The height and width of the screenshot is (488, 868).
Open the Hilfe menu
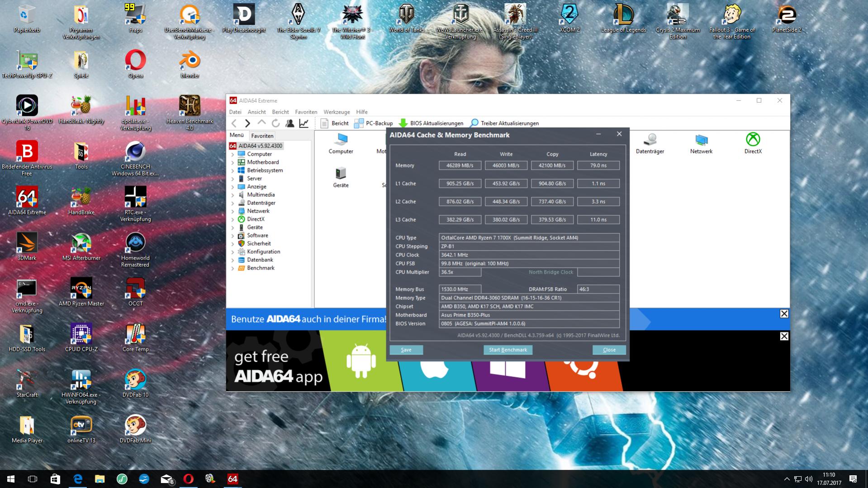click(362, 112)
